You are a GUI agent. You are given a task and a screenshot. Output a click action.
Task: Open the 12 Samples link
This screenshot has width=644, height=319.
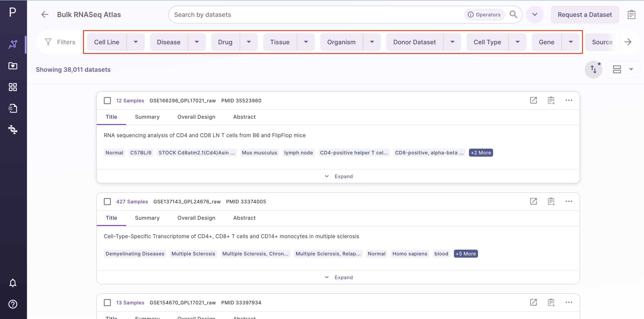[x=130, y=101]
